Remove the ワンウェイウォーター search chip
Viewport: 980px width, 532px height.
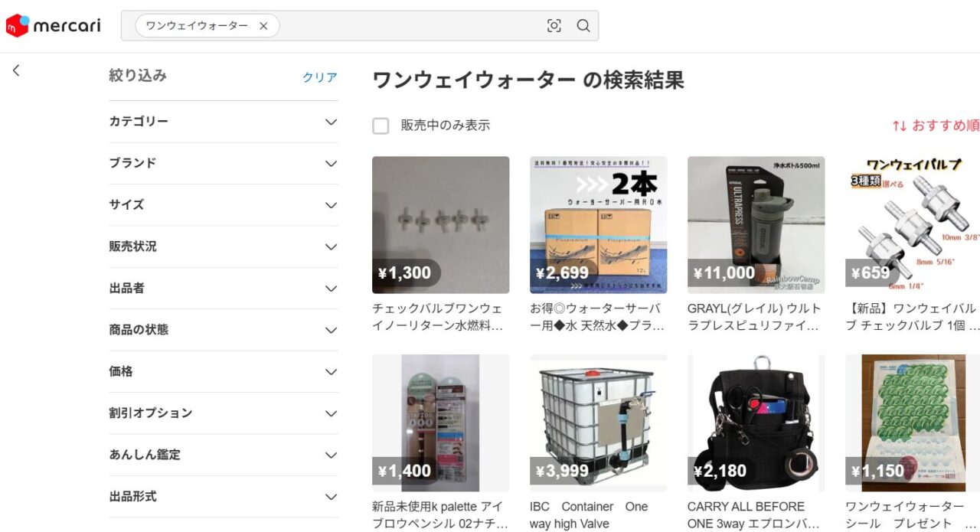pos(263,26)
